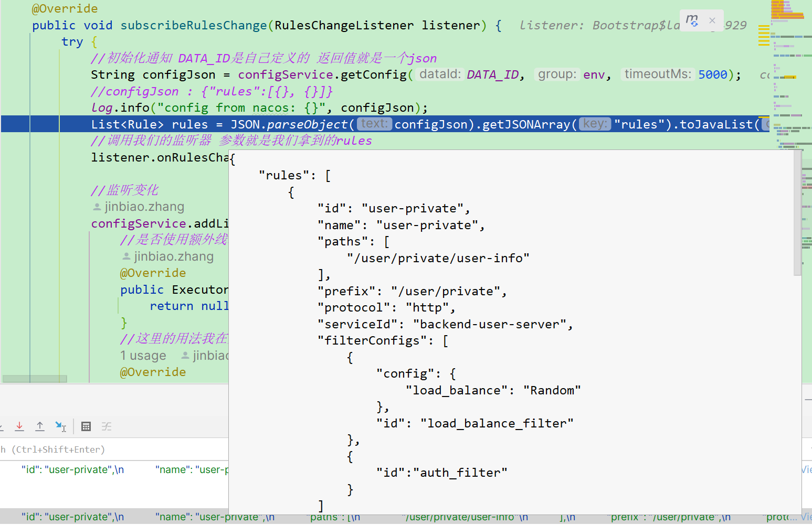812x525 pixels.
Task: Click the editor horizontal scrollbar thumb
Action: point(35,379)
